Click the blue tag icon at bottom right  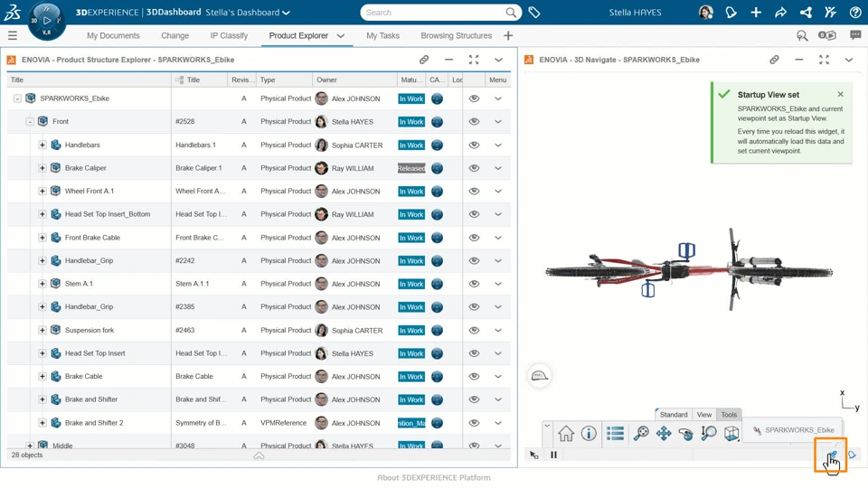click(852, 455)
